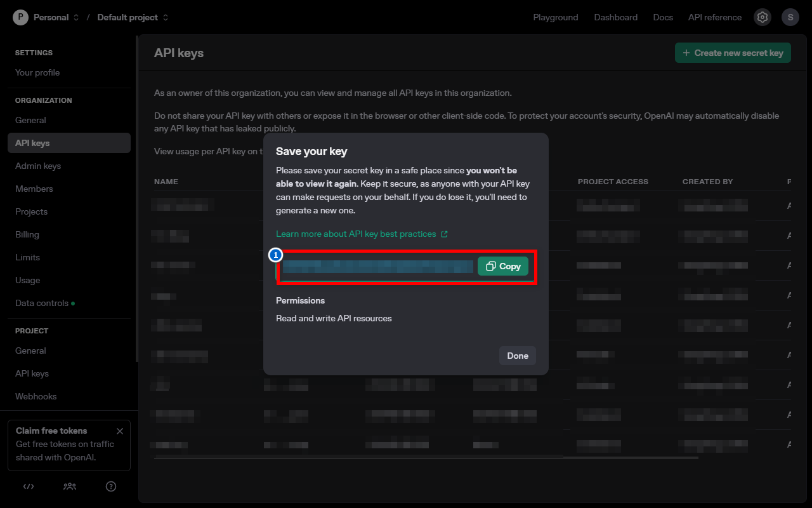
Task: Select API keys under Organization
Action: point(69,143)
